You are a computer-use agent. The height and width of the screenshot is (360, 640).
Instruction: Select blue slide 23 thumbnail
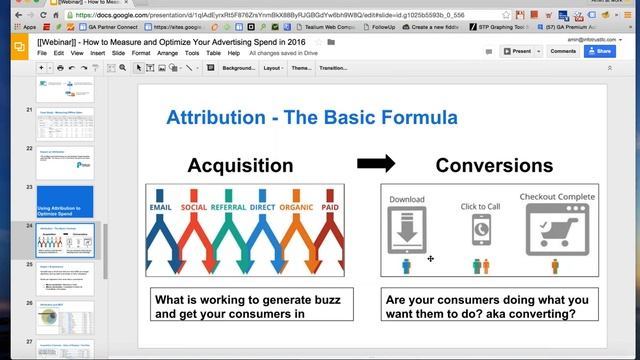[65, 202]
